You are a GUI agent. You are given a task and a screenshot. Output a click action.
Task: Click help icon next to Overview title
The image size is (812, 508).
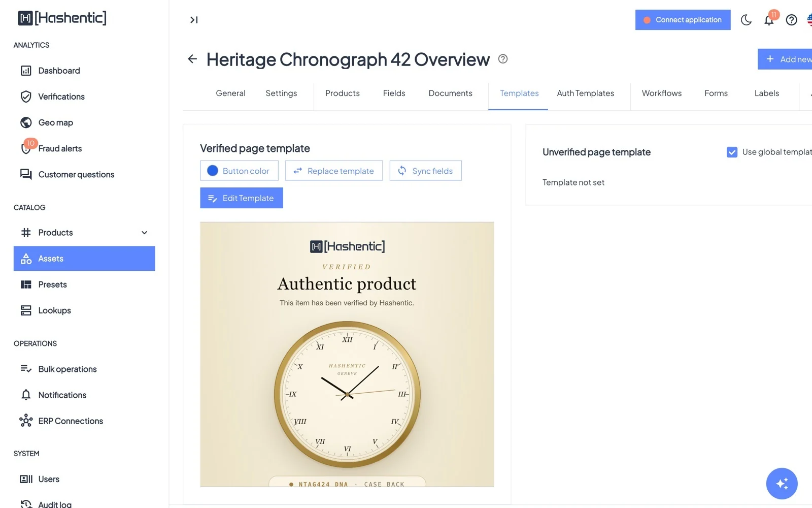tap(503, 59)
